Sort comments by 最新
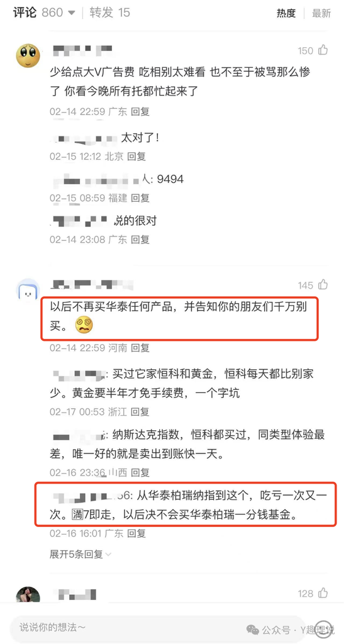This screenshot has width=346, height=644. (x=321, y=13)
